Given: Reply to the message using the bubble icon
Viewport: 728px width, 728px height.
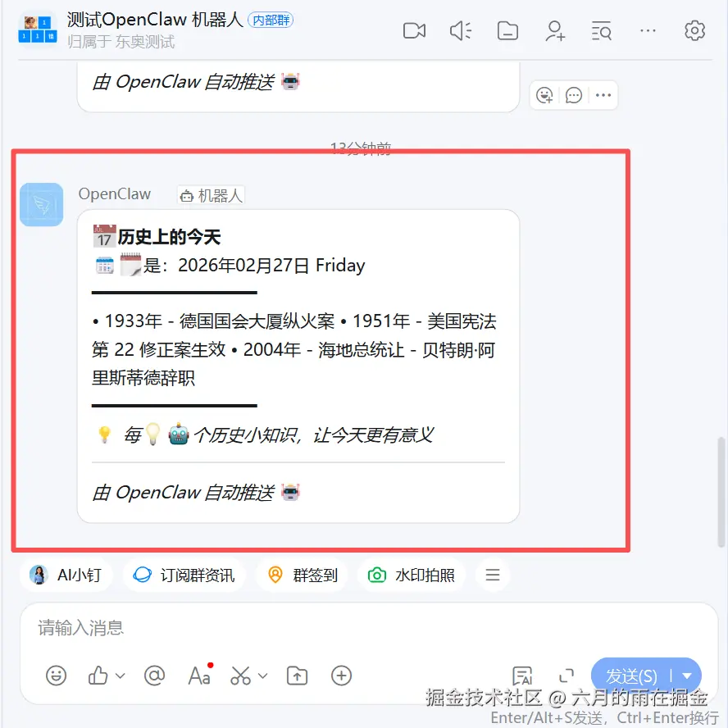Looking at the screenshot, I should [x=573, y=95].
